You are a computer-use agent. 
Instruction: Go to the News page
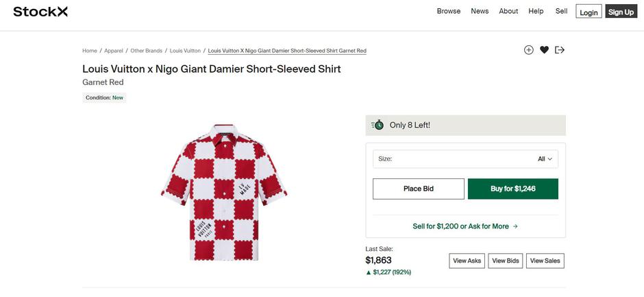480,11
